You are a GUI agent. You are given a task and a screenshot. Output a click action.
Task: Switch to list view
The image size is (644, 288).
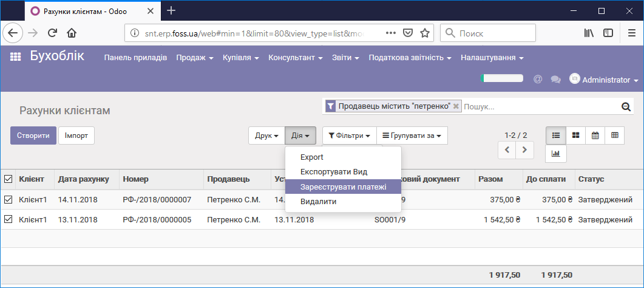tap(556, 135)
